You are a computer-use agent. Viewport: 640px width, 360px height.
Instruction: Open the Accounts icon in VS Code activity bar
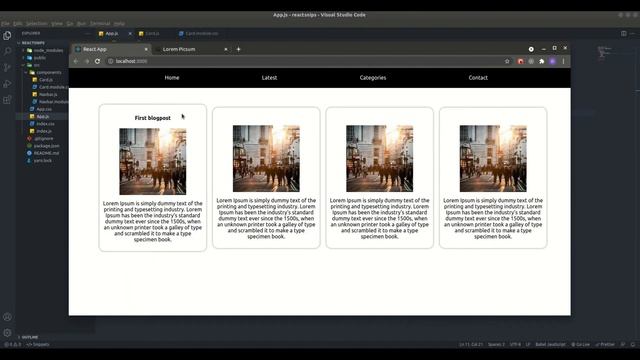coord(7,317)
